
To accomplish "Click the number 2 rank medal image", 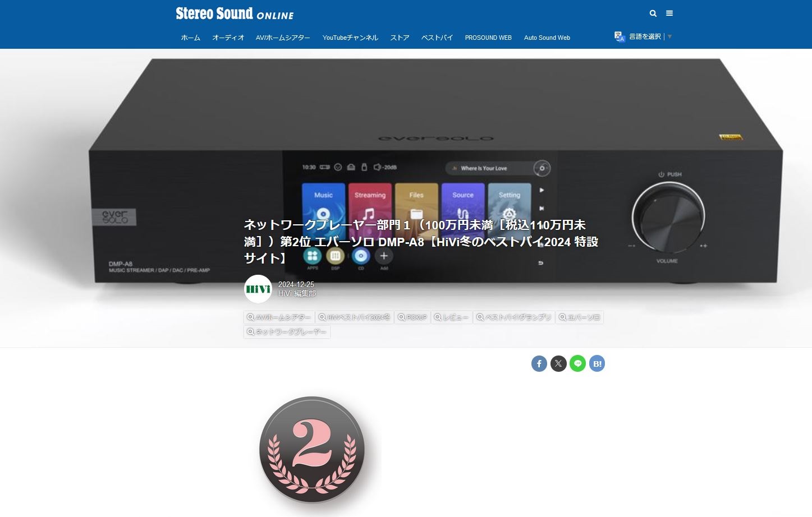I will pos(312,450).
